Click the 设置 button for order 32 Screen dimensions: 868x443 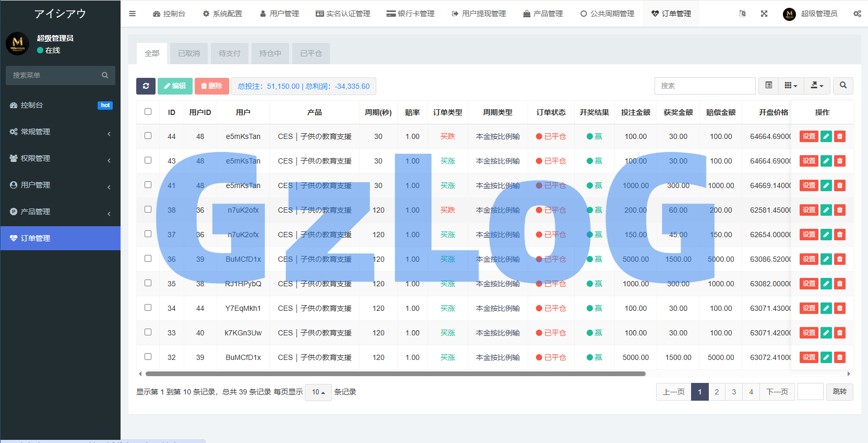click(809, 357)
